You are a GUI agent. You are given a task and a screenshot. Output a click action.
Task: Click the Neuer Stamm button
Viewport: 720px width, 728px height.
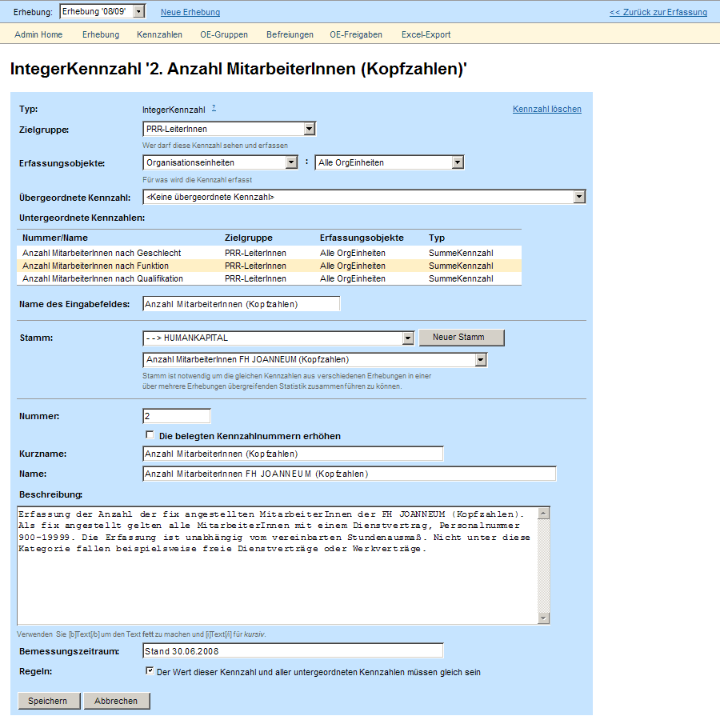462,338
